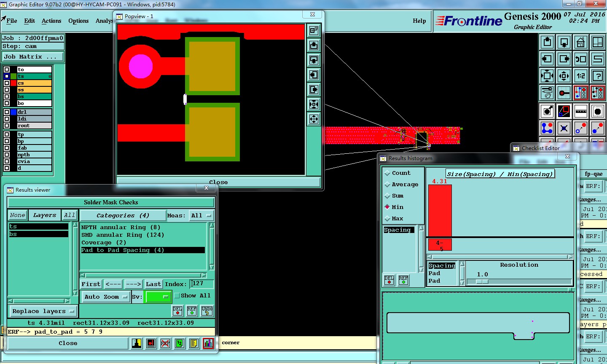
Task: Open the Options menu
Action: tap(78, 21)
